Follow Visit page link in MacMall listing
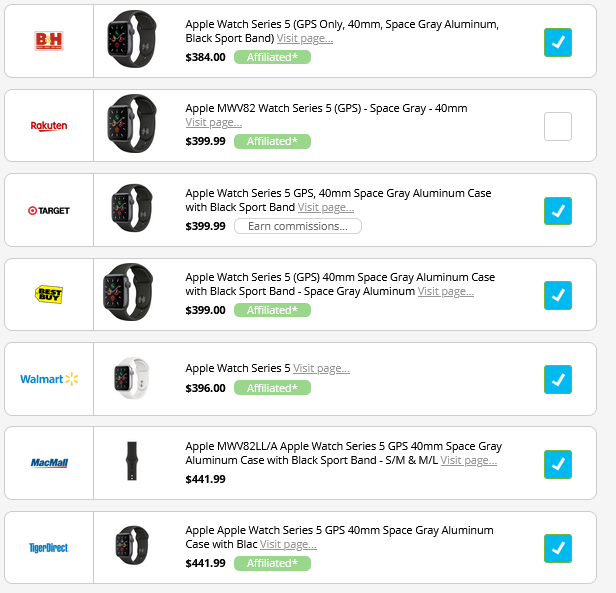 pyautogui.click(x=468, y=460)
